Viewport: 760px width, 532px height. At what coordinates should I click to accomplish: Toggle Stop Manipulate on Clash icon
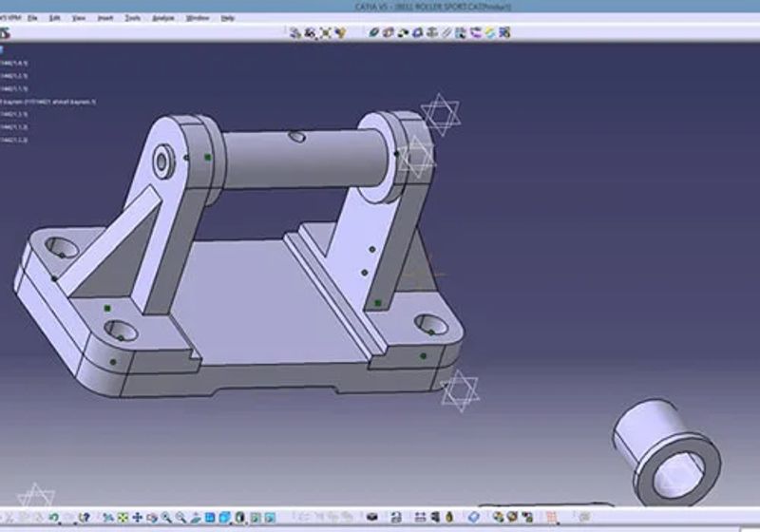341,32
